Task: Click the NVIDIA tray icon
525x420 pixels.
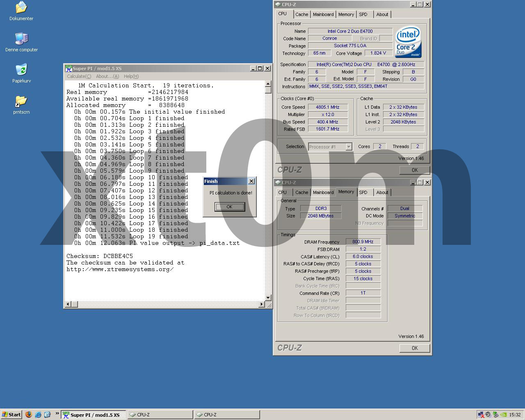Action: (503, 415)
